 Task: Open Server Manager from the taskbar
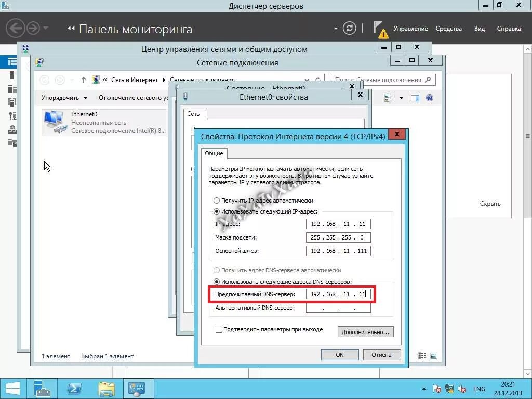click(x=42, y=389)
